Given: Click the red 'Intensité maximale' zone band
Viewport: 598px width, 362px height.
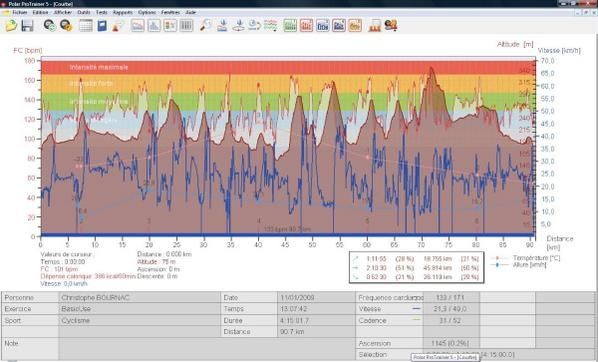Looking at the screenshot, I should [x=288, y=68].
